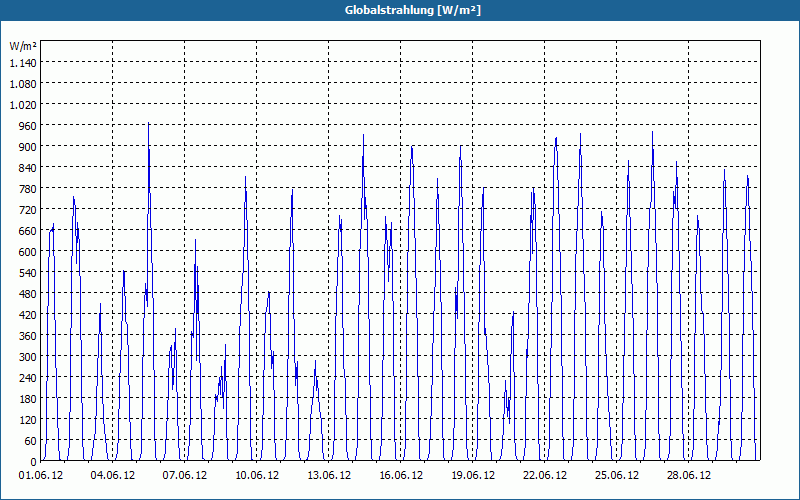This screenshot has width=800, height=500.
Task: Select the 660 y-axis label
Action: (x=28, y=231)
